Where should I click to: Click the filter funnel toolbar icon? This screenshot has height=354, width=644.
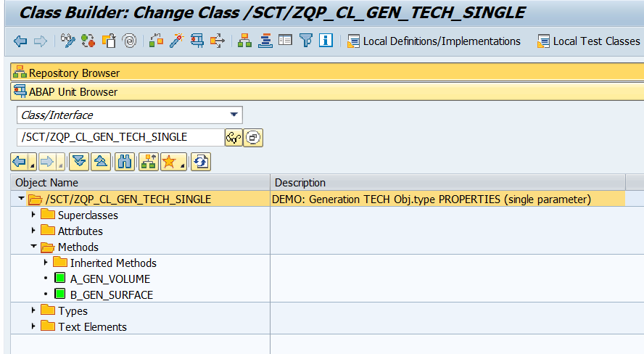306,41
